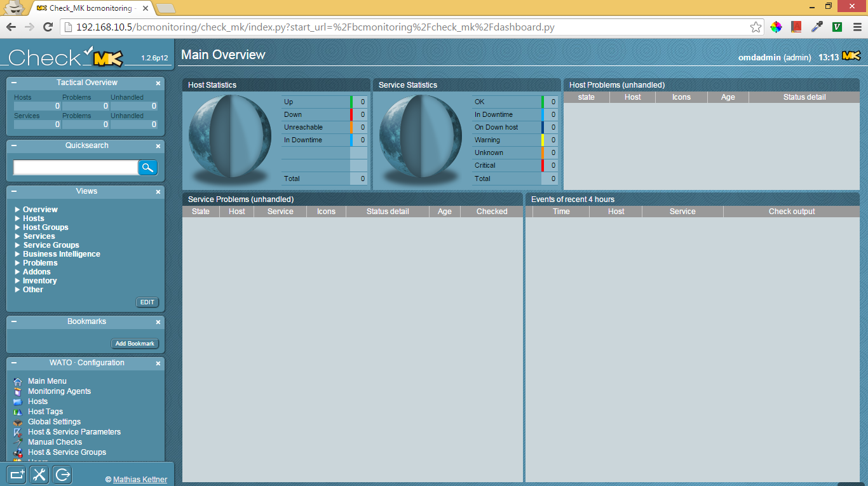868x486 pixels.
Task: Minimize the Tactical Overview snapin
Action: click(x=14, y=83)
